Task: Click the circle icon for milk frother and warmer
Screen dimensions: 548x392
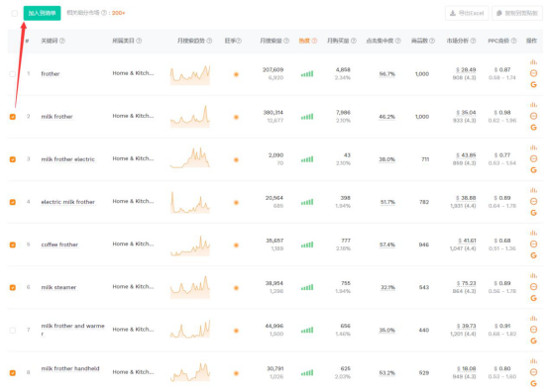Action: pos(533,330)
